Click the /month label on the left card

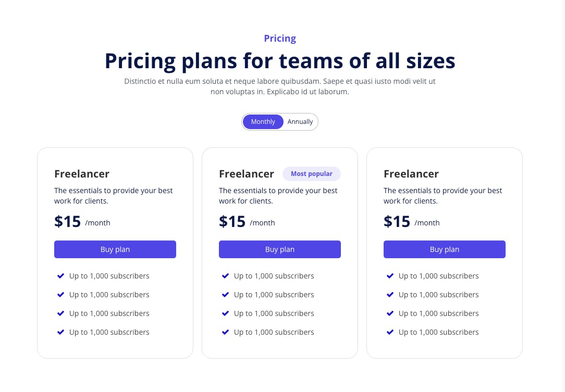[98, 222]
